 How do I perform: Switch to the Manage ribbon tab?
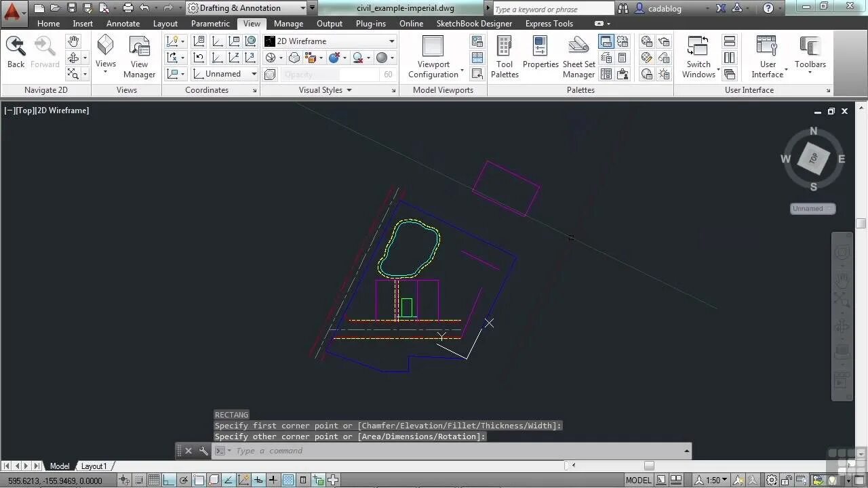[x=288, y=23]
